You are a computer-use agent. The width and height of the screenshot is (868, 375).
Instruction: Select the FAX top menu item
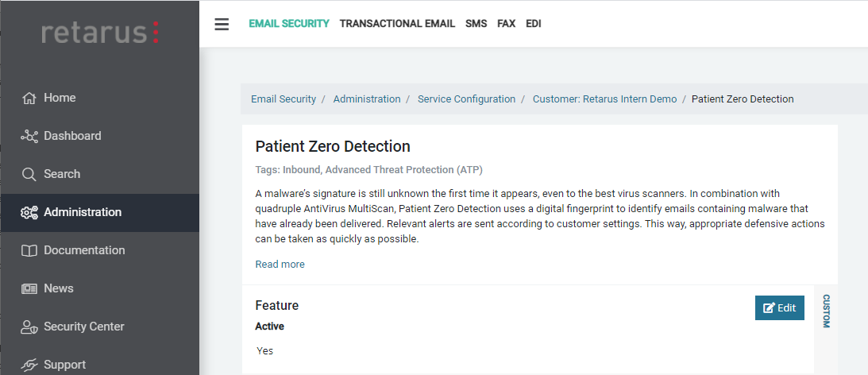pos(507,24)
